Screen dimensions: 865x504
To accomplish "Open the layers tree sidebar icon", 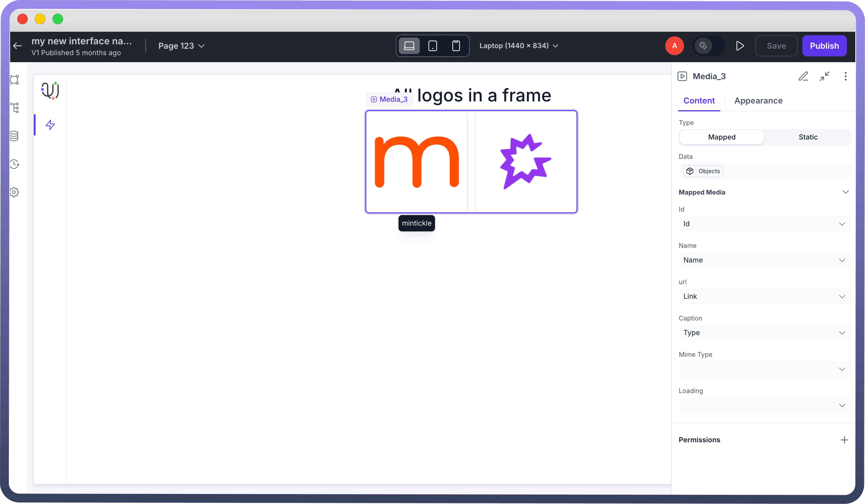I will pos(15,108).
